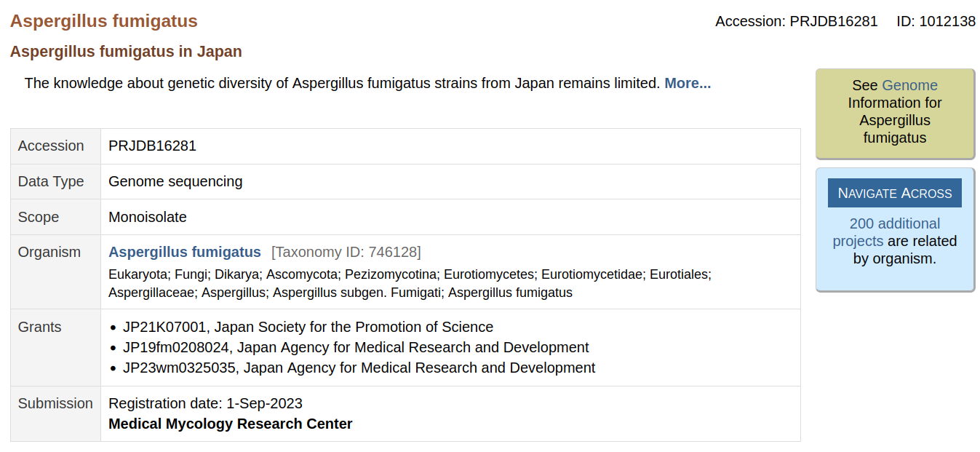Click the main Aspergillus fumigatus page title
980x452 pixels.
coord(104,21)
